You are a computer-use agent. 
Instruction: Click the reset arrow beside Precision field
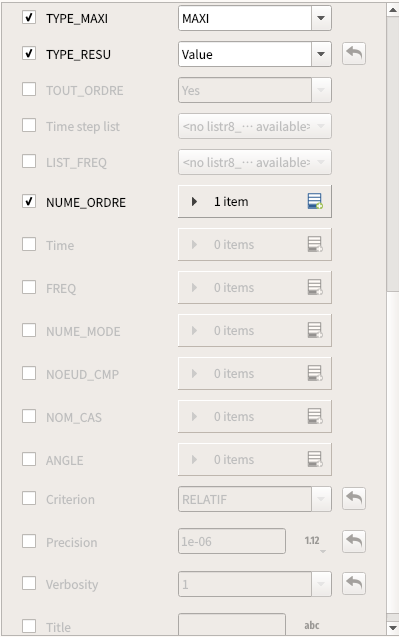[x=354, y=542]
